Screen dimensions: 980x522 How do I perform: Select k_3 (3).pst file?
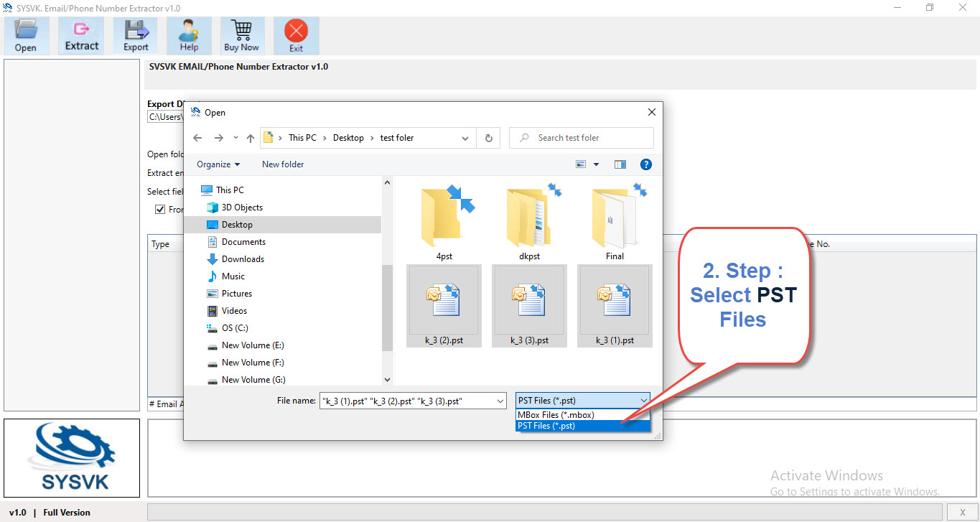(x=529, y=306)
